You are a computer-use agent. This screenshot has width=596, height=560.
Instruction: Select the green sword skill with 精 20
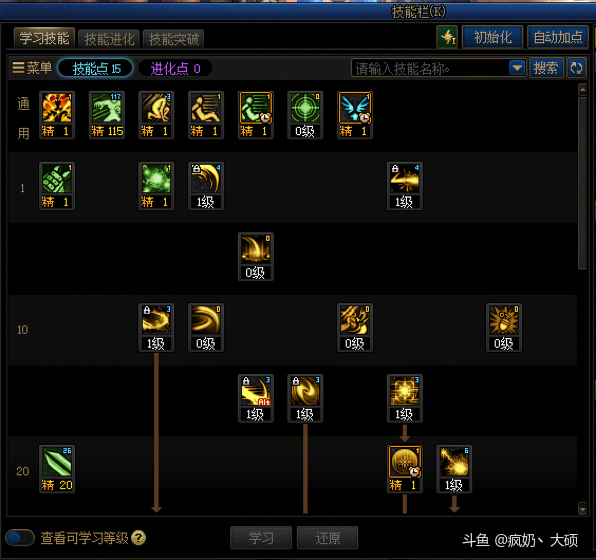tap(57, 462)
